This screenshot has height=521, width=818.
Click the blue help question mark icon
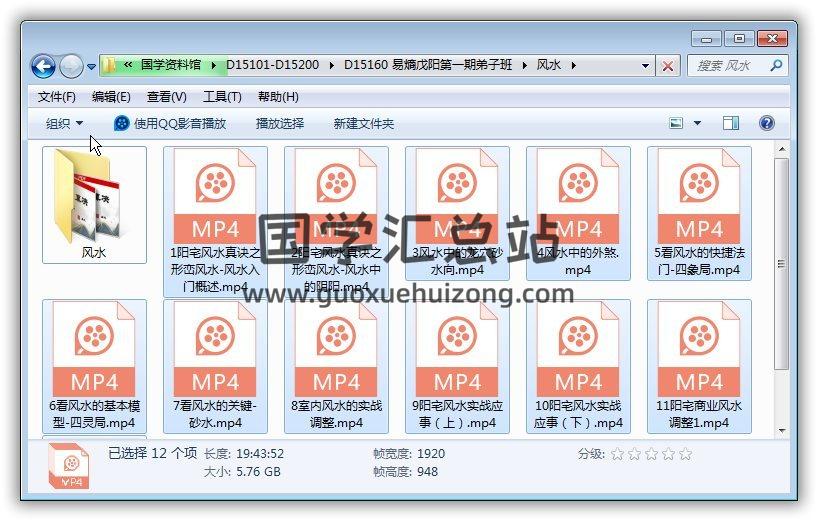click(766, 124)
